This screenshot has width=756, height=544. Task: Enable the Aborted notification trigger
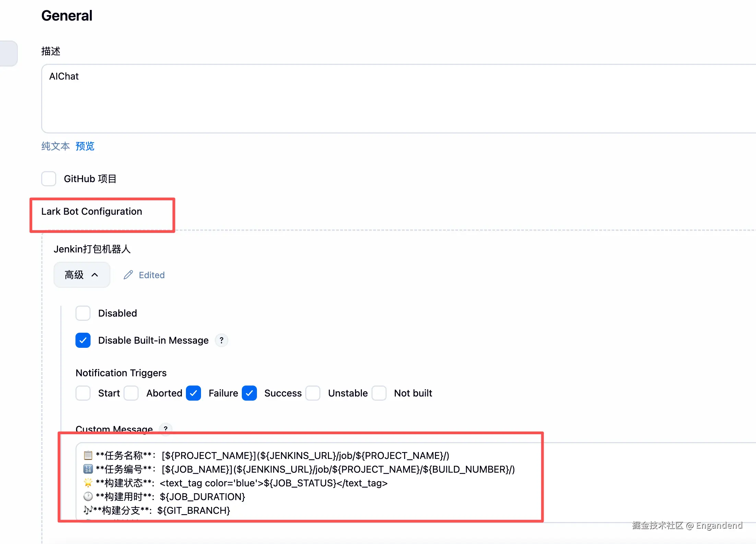(131, 393)
